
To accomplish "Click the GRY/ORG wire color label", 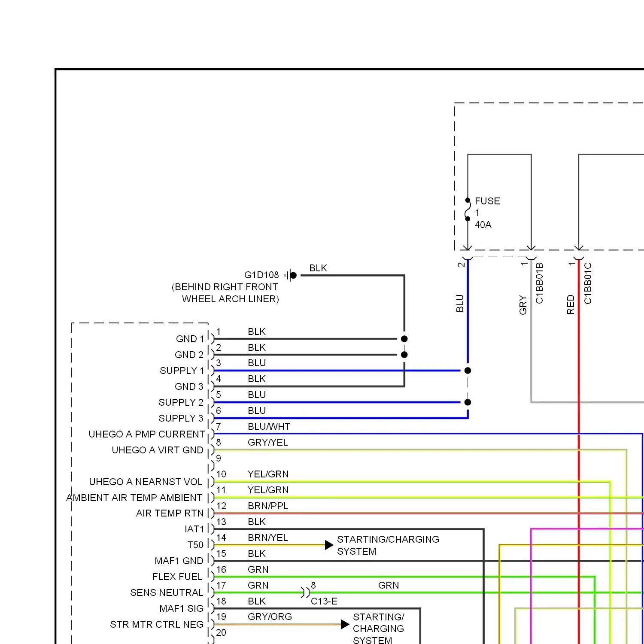I will 270,617.
